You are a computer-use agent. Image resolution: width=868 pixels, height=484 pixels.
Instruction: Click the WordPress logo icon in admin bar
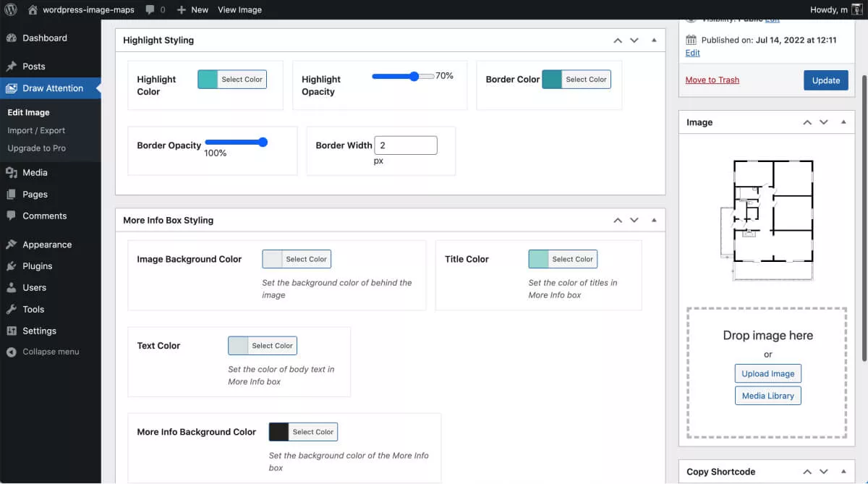[x=12, y=9]
